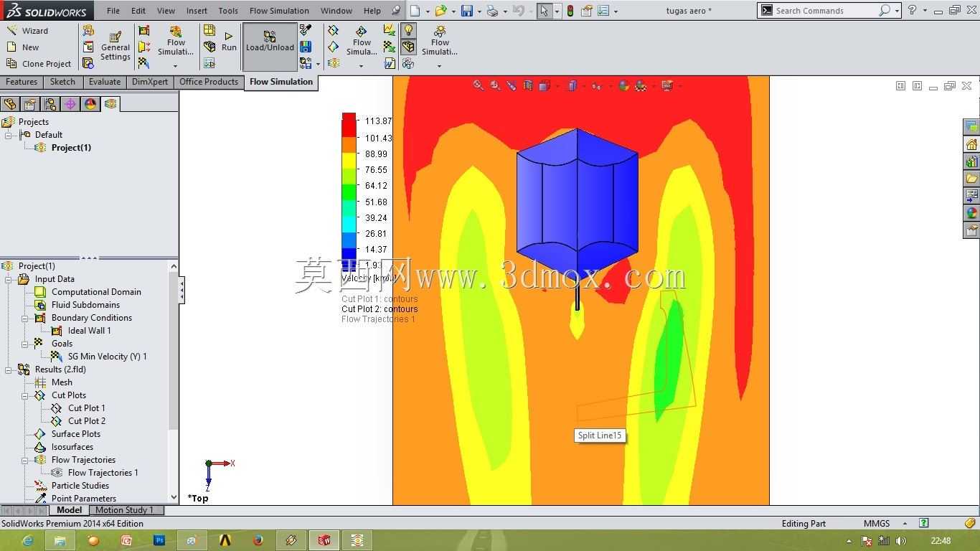Click the blue save results icon

(306, 47)
